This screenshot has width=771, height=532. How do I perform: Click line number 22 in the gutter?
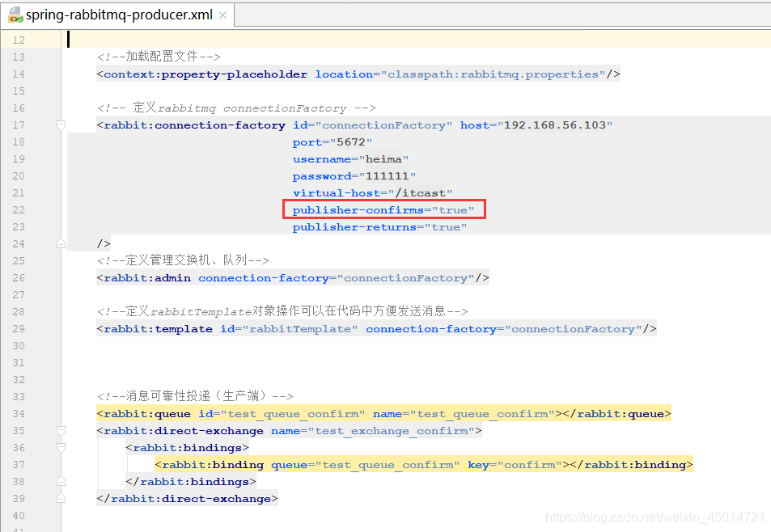(19, 209)
